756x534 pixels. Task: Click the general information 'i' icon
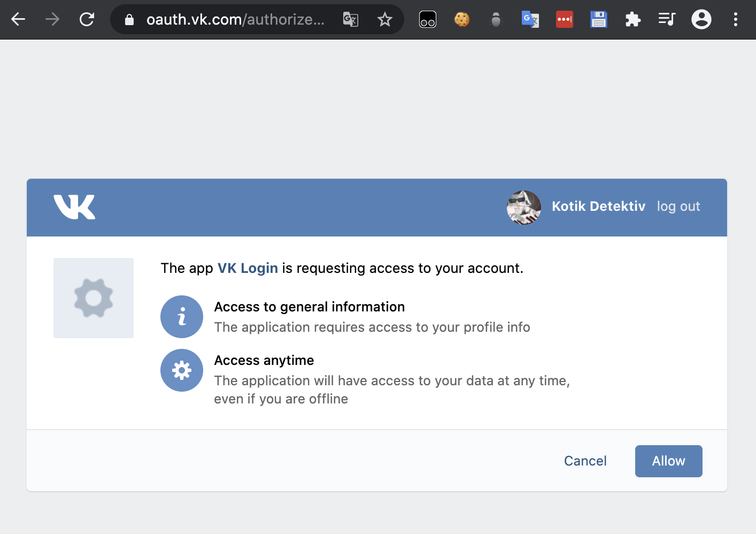point(182,317)
